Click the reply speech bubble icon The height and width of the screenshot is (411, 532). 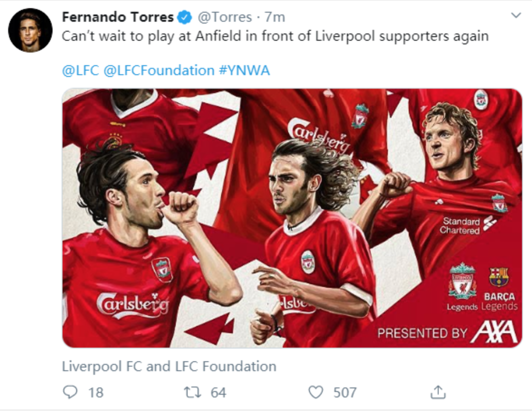[70, 392]
